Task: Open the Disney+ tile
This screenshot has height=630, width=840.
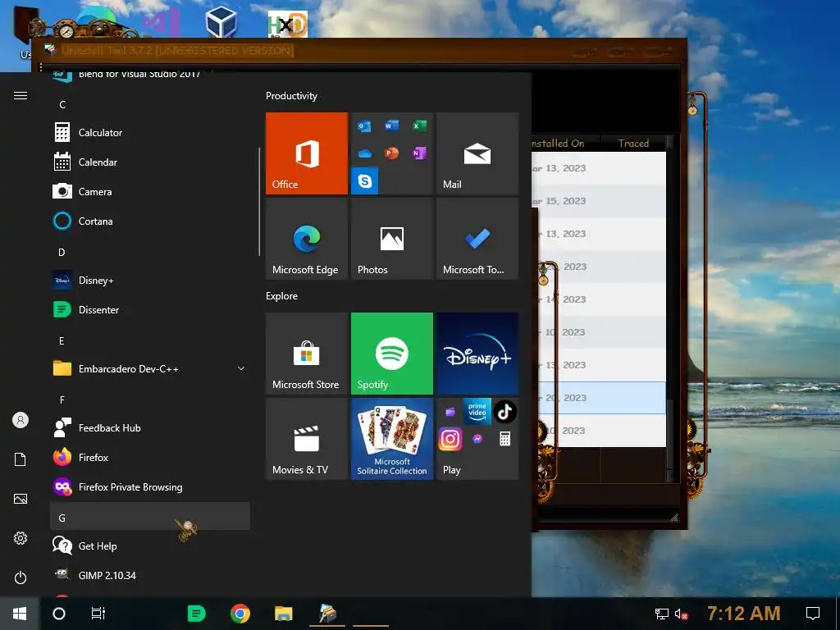Action: point(477,354)
